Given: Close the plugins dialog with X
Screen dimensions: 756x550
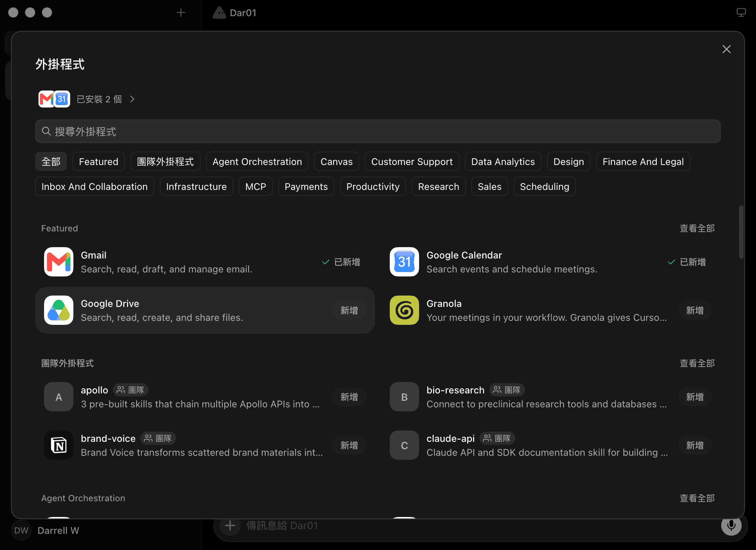Looking at the screenshot, I should [726, 49].
